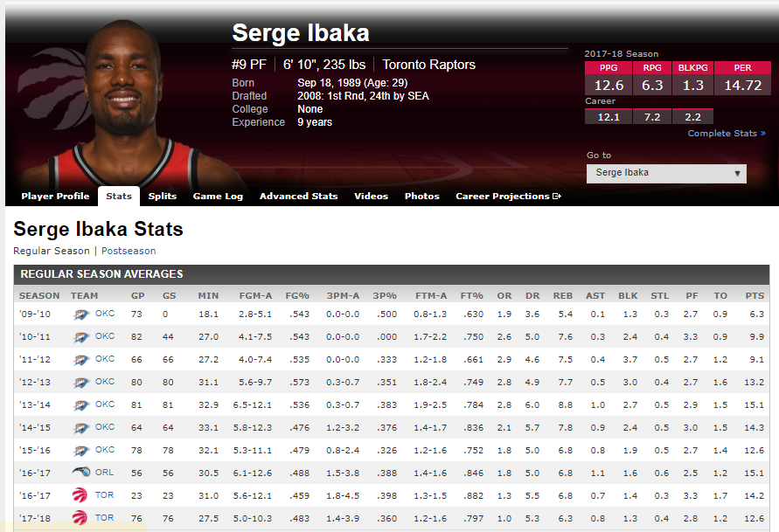Click the OKC Thunder logo for '12-'13 season
Viewport: 779px width, 532px height.
tap(80, 382)
